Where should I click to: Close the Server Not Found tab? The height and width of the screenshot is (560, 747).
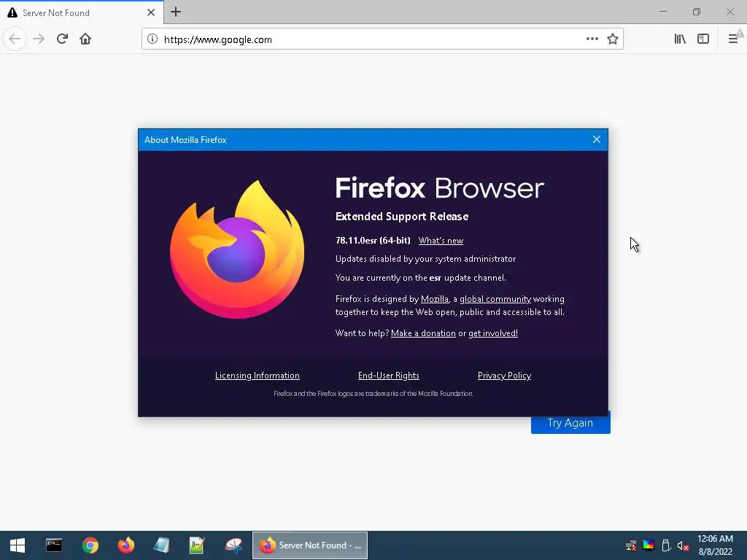151,12
